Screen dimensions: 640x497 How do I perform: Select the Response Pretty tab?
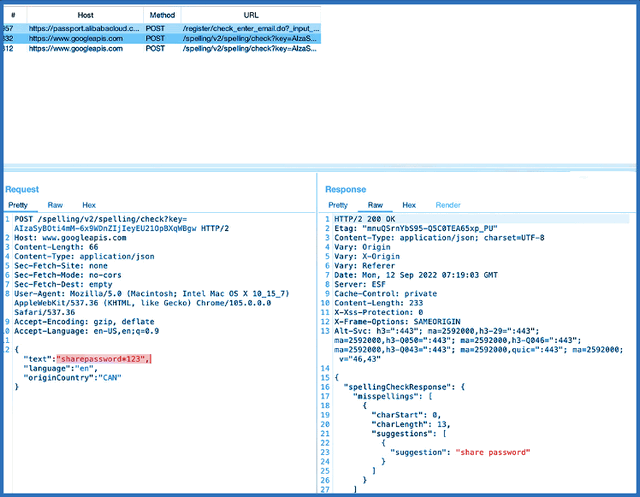coord(338,205)
